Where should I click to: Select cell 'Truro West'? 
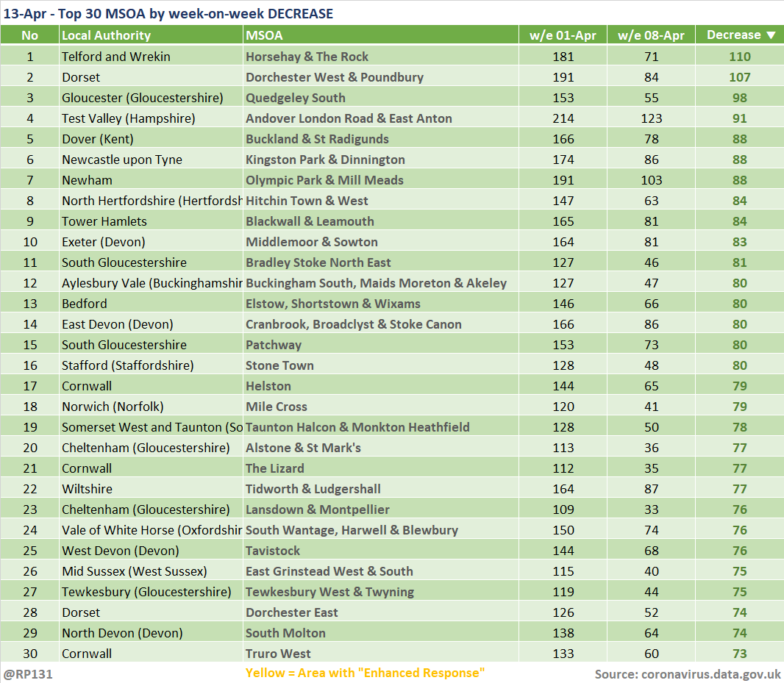pyautogui.click(x=380, y=654)
